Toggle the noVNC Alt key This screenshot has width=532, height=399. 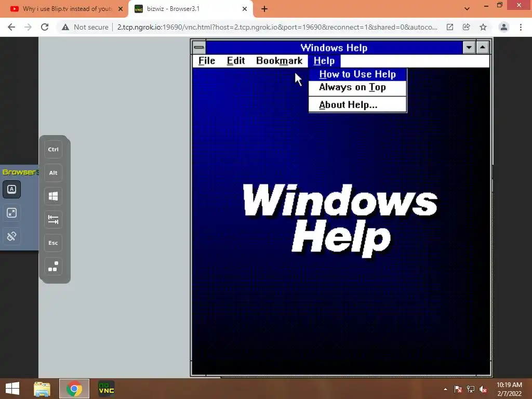[54, 172]
